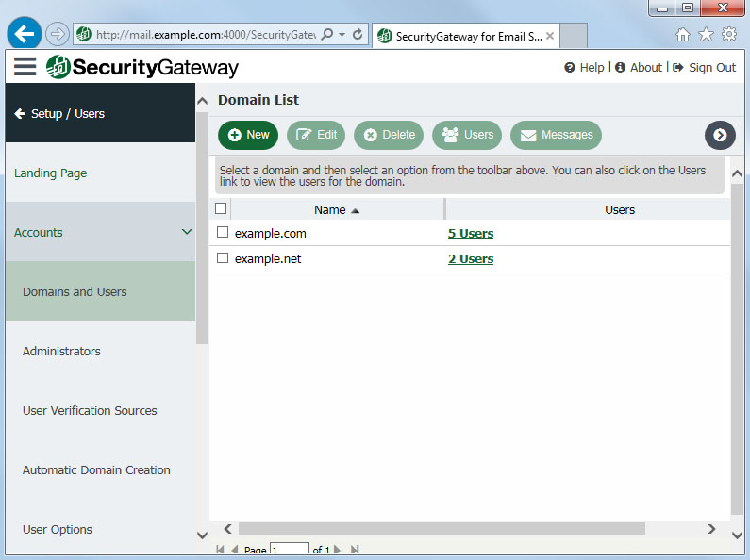Screen dimensions: 750x560
Task: Open 2 Users link for example.net
Action: tap(471, 259)
